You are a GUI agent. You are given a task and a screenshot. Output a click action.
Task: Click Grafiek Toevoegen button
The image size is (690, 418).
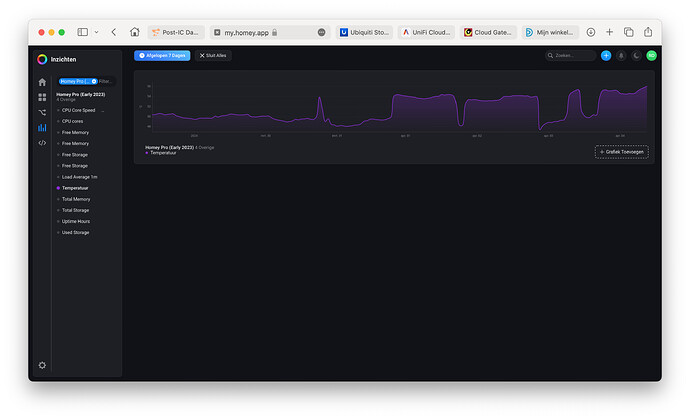[621, 152]
